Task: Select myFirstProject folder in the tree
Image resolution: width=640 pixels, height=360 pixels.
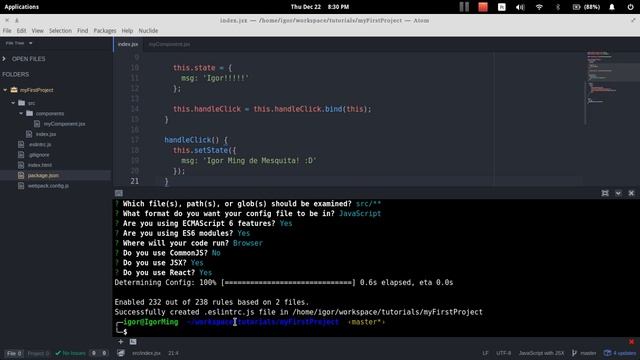Action: [37, 90]
